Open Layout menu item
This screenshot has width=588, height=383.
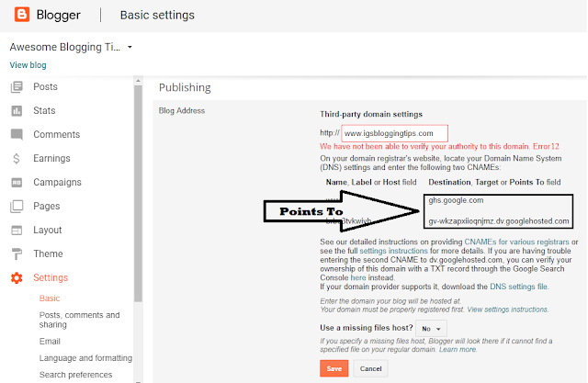pos(47,231)
